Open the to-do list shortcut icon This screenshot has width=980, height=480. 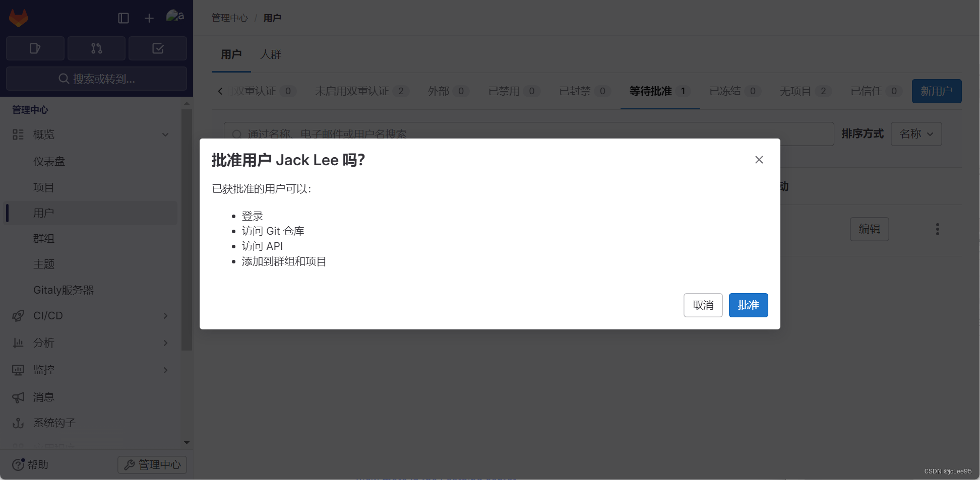(158, 48)
